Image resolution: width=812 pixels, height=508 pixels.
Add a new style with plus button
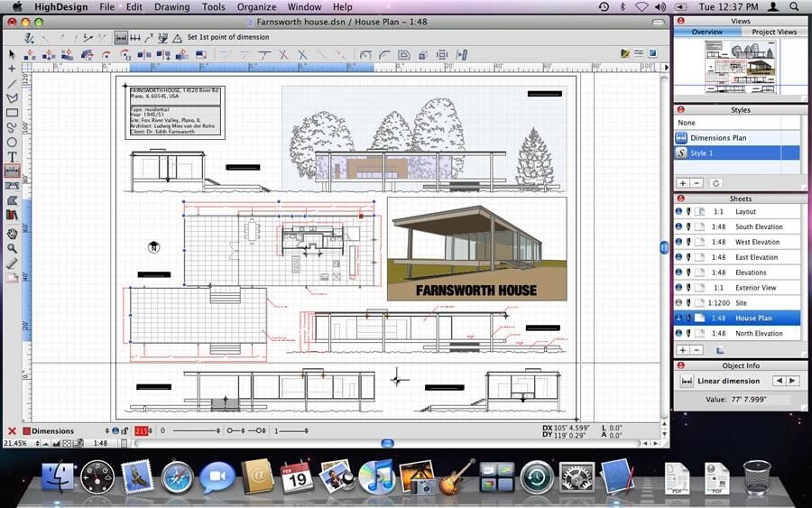[683, 183]
